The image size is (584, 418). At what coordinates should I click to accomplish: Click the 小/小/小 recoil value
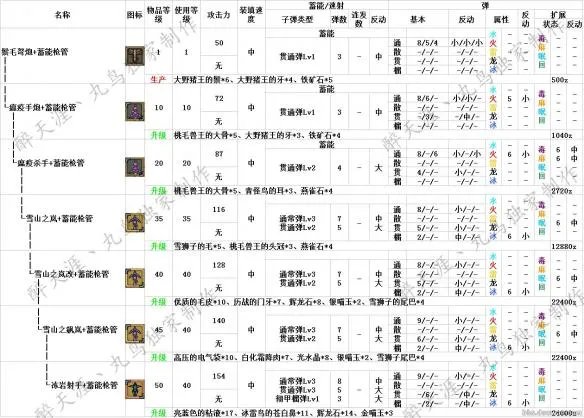click(x=467, y=42)
